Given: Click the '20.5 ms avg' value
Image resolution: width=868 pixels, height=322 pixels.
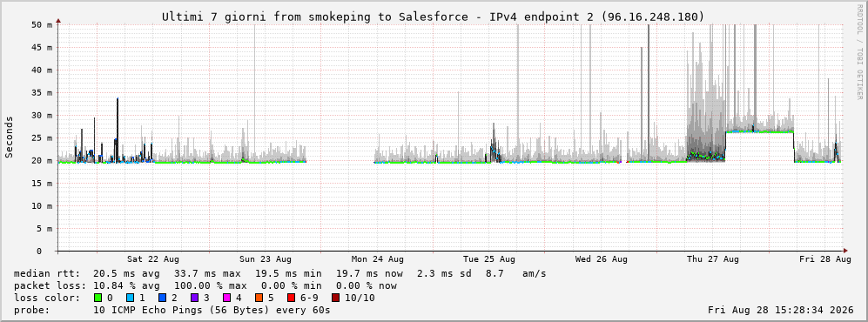Looking at the screenshot, I should pyautogui.click(x=127, y=274).
